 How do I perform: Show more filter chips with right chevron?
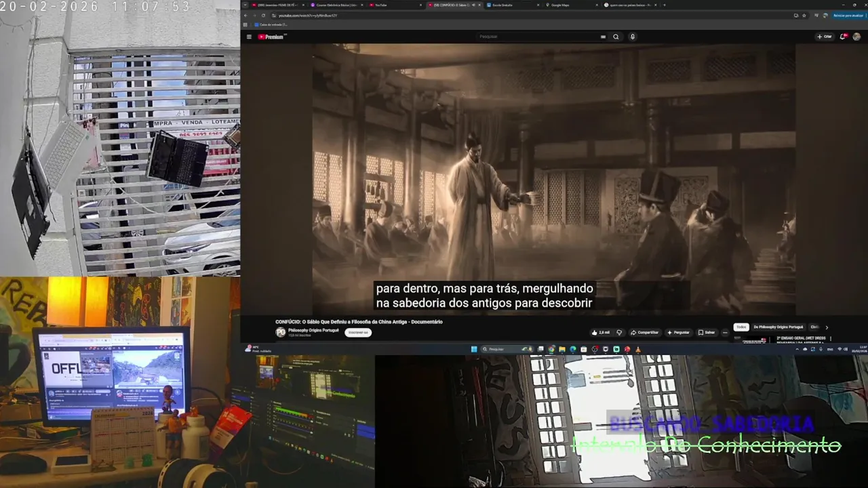(827, 327)
